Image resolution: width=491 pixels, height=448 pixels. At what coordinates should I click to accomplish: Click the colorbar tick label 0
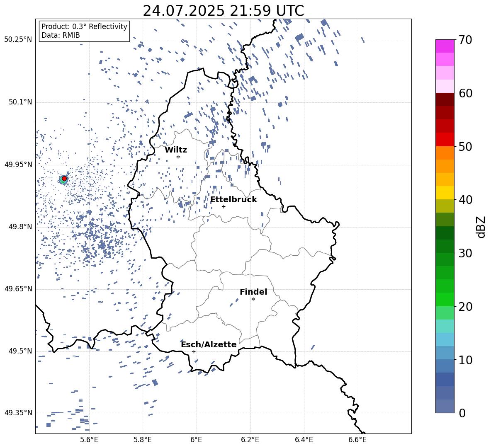coord(462,413)
